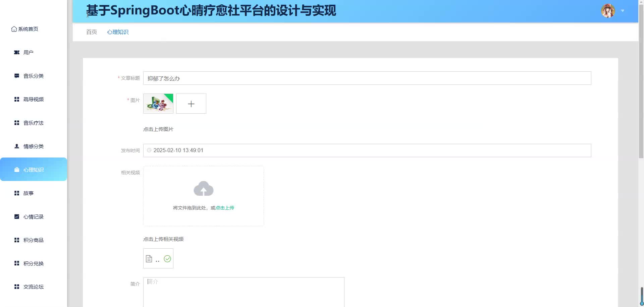This screenshot has height=307, width=644.
Task: Select the 交流论坛 forum icon
Action: coord(16,287)
